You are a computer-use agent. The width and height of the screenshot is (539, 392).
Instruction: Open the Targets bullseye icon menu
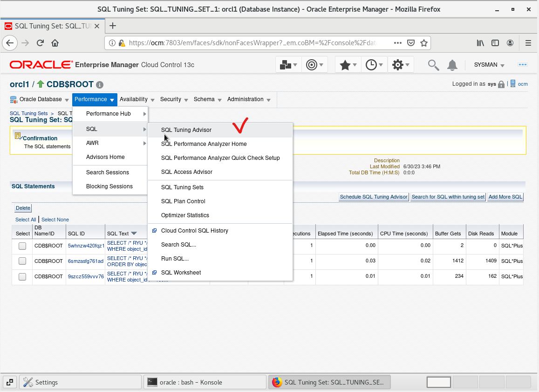click(314, 65)
